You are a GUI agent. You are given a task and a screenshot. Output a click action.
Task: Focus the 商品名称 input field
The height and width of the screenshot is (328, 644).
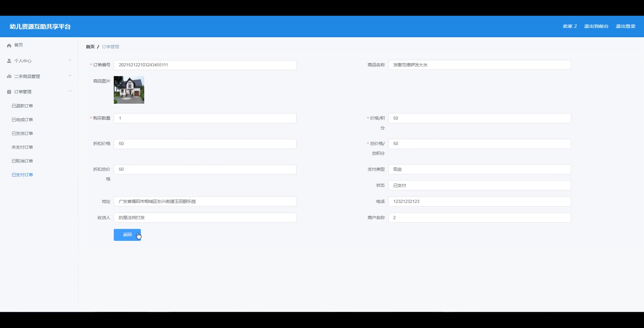(479, 65)
